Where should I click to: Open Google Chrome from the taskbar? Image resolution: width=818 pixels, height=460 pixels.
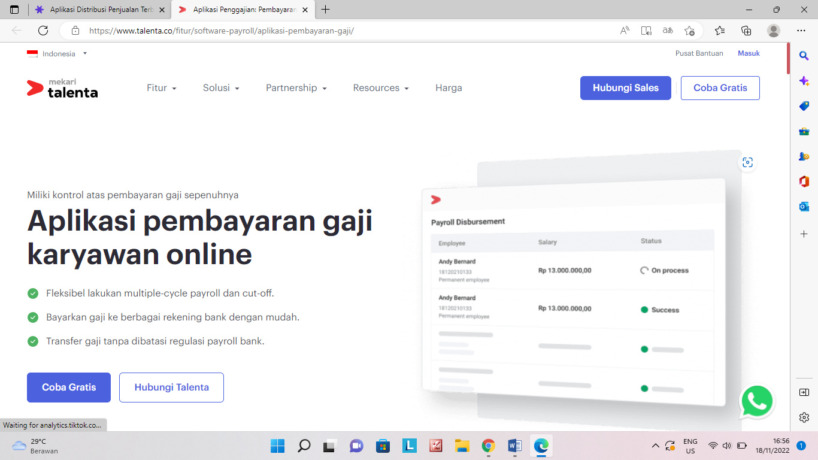(488, 446)
